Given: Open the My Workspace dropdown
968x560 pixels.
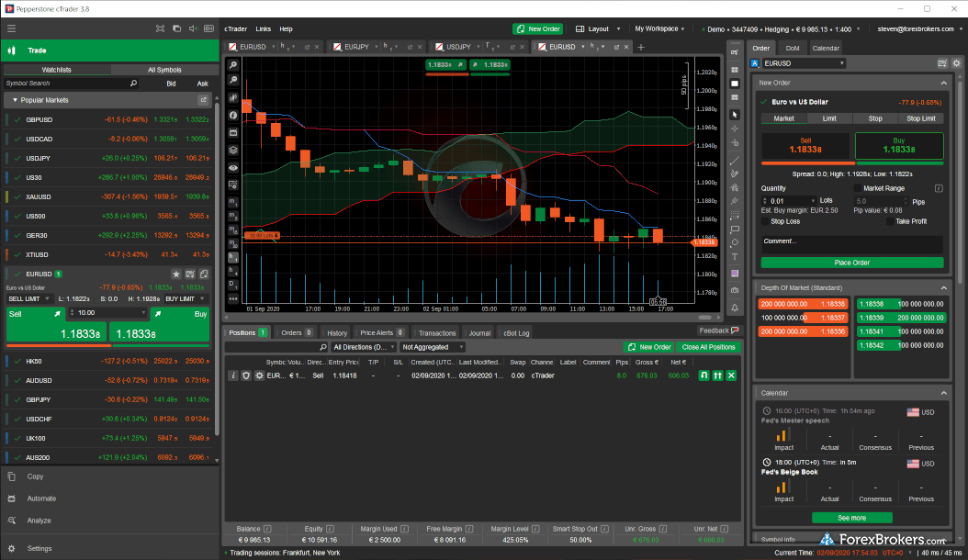Looking at the screenshot, I should (659, 29).
